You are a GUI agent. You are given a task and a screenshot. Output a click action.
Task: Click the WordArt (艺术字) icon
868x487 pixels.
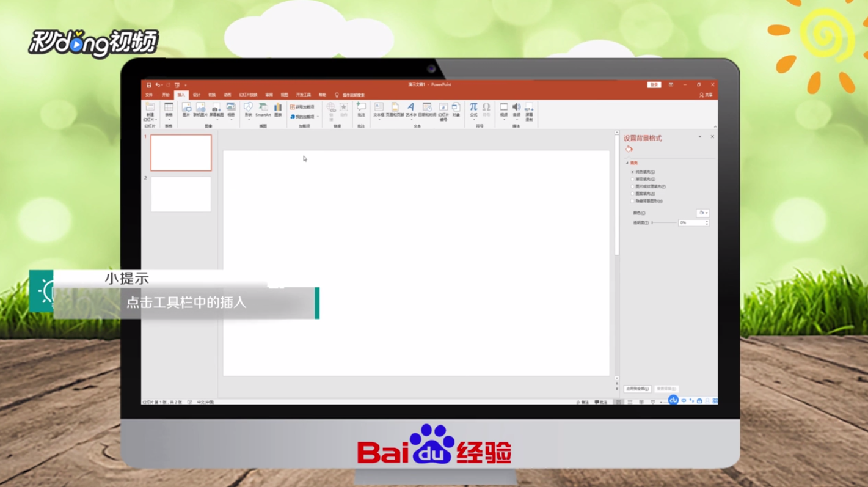pyautogui.click(x=410, y=107)
